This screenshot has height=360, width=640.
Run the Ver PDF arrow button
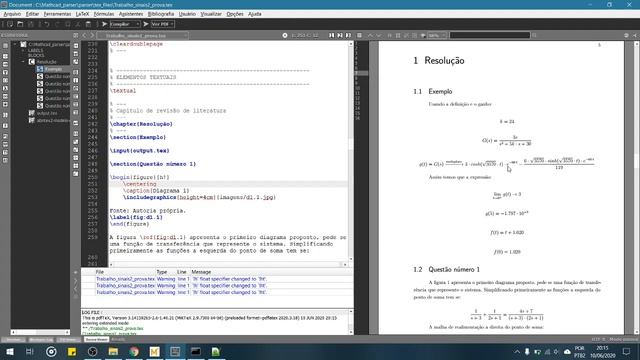[146, 24]
